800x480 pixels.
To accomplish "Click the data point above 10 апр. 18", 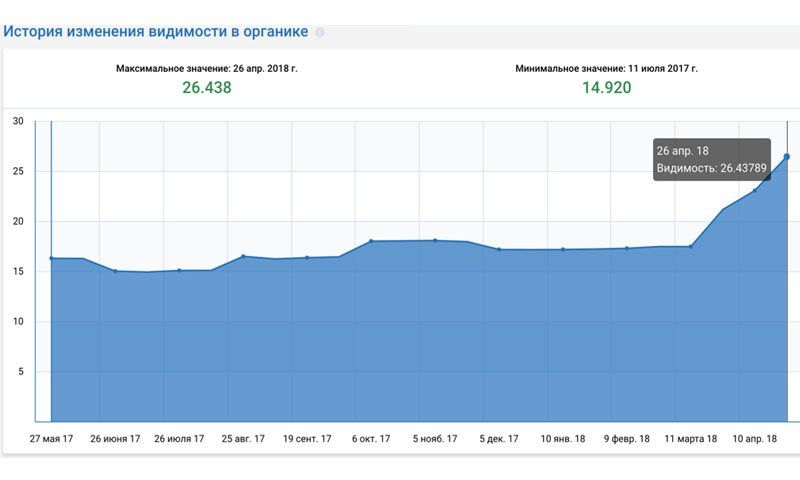I will [755, 190].
